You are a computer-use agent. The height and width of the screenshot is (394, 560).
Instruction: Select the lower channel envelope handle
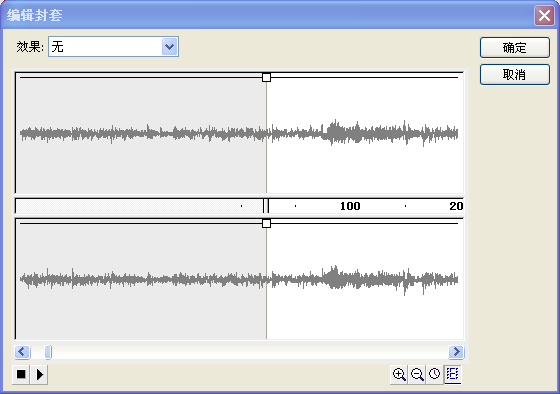(x=266, y=224)
